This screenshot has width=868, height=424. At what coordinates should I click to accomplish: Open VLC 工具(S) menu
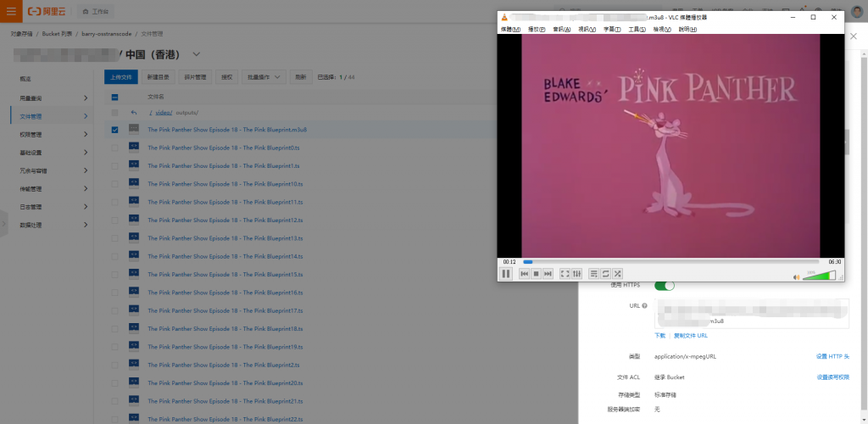click(x=637, y=30)
